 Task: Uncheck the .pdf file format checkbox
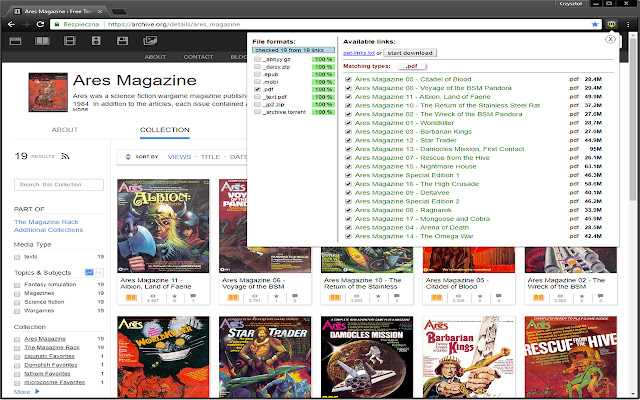[x=258, y=88]
